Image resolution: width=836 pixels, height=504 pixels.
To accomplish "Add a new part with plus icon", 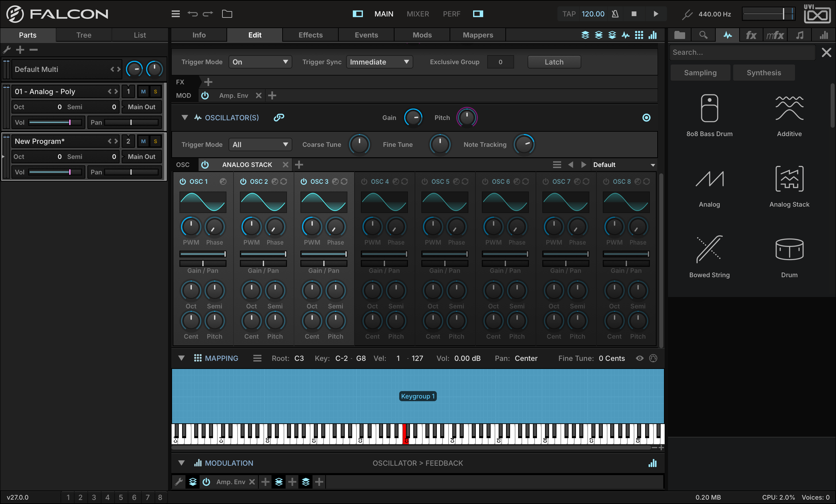I will [x=20, y=50].
